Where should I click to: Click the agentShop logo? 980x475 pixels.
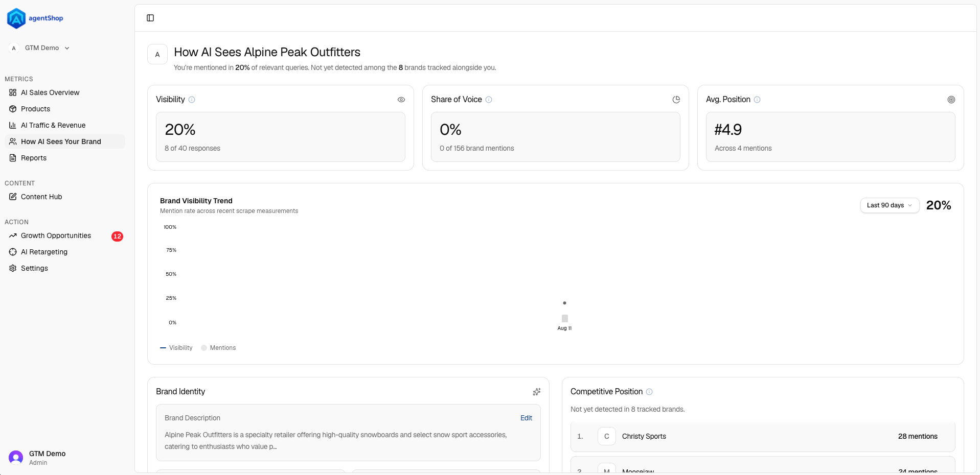tap(35, 18)
